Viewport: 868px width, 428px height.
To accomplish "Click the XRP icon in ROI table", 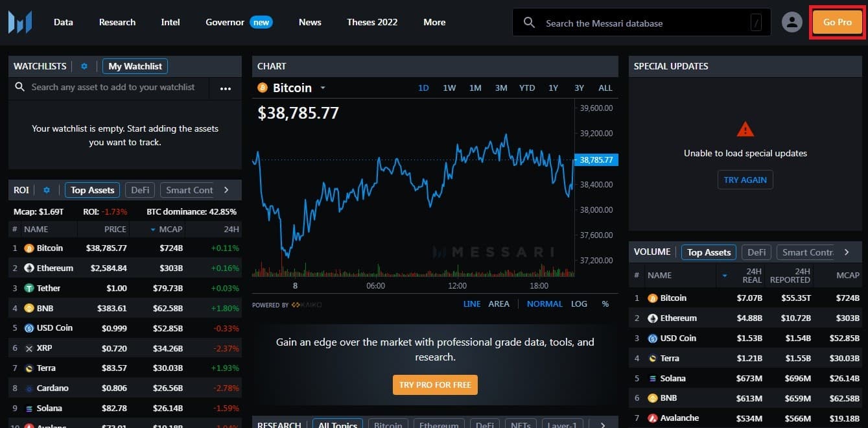I will 29,348.
